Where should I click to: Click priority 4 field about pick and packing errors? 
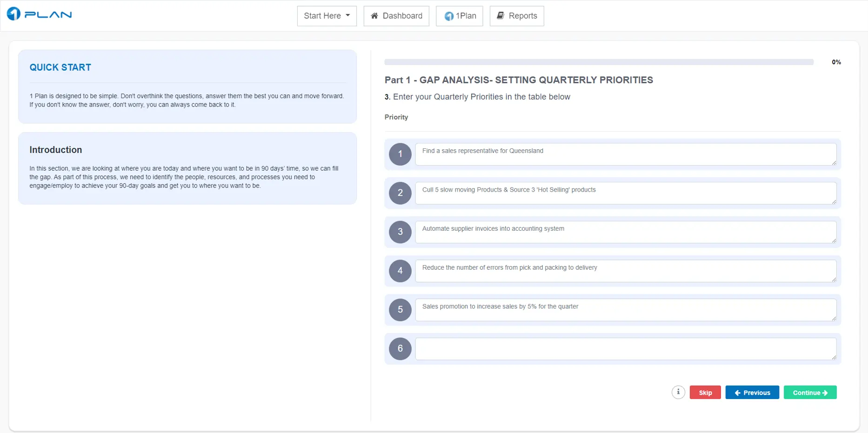coord(626,271)
